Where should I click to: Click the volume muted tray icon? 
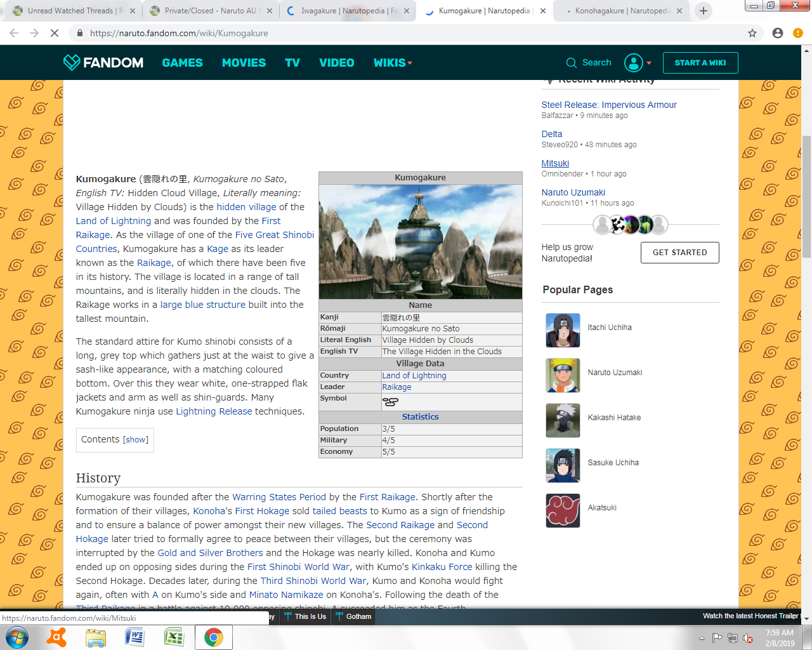(x=748, y=639)
